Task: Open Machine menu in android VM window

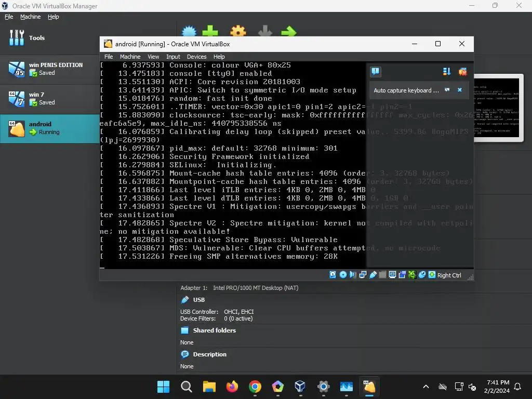Action: point(130,57)
